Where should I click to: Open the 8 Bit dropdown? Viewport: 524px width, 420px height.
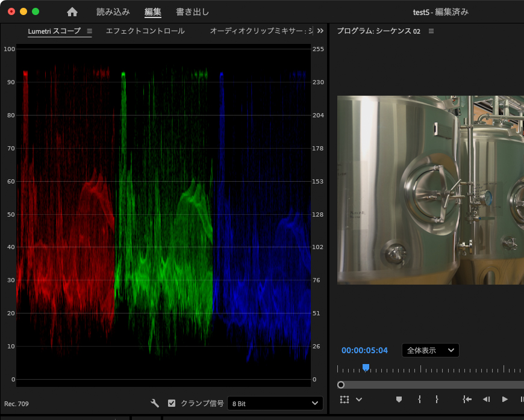[275, 403]
